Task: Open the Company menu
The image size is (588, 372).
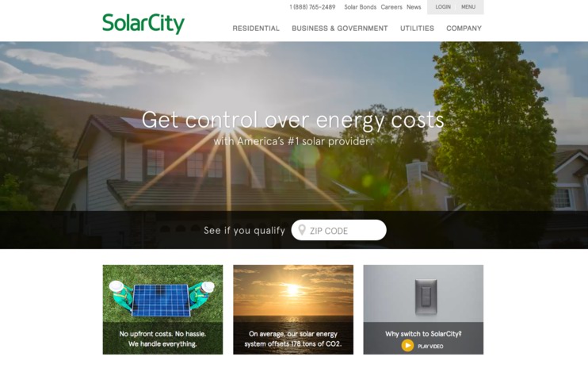Action: (x=464, y=29)
